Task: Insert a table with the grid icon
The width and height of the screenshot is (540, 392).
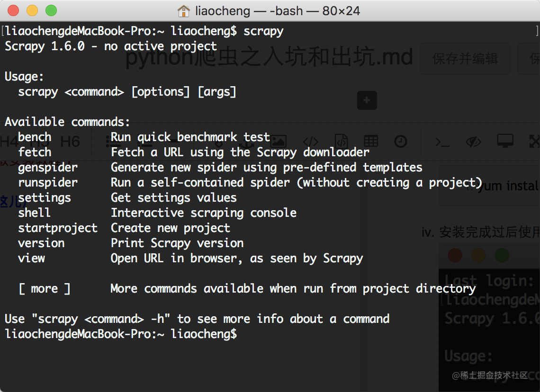Action: (x=371, y=141)
